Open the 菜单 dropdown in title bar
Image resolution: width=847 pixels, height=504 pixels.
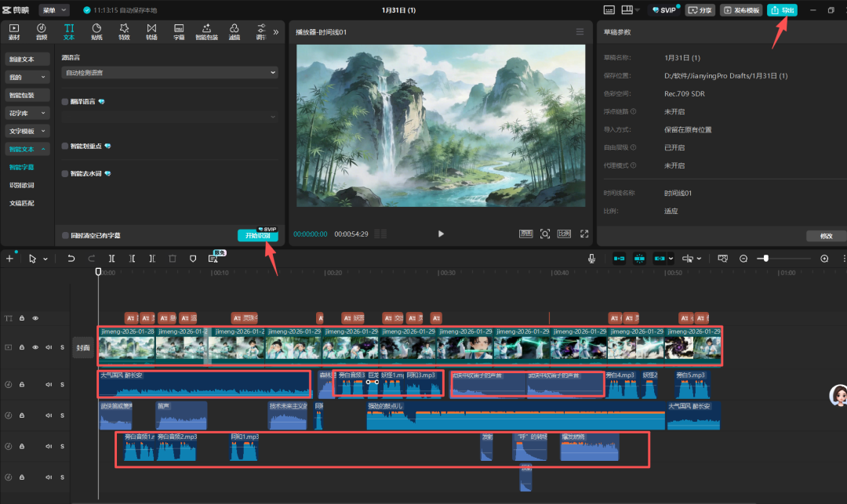54,10
